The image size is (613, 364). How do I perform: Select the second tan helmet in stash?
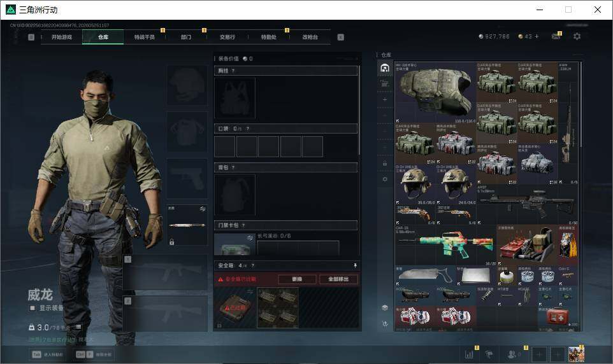click(x=456, y=185)
